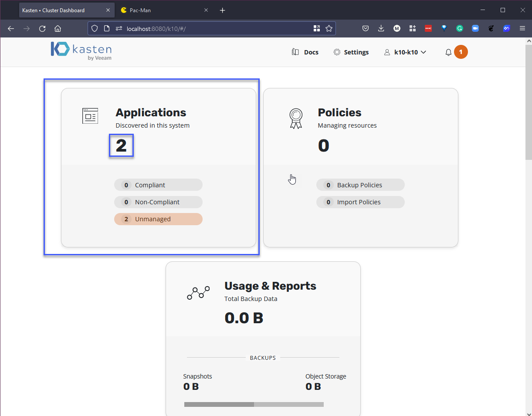Click the Policies ribbon award icon

click(296, 118)
